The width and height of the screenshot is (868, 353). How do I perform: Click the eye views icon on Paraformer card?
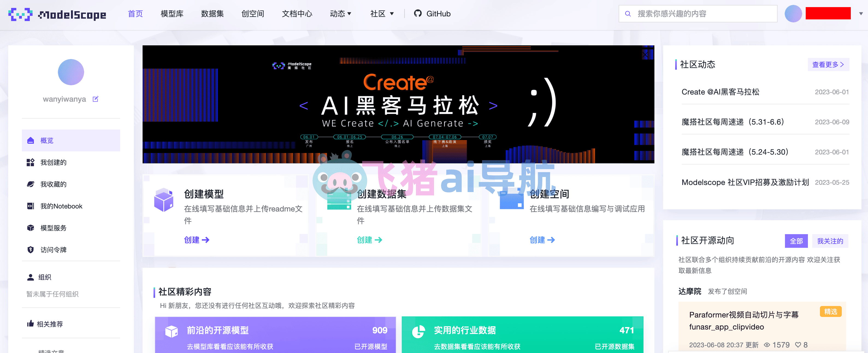coord(767,345)
